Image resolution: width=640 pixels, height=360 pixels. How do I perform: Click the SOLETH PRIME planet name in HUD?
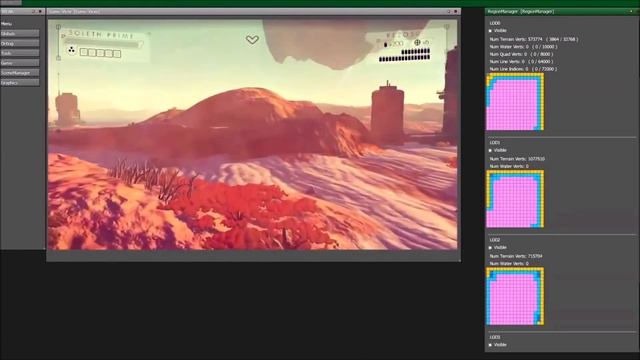coord(100,35)
